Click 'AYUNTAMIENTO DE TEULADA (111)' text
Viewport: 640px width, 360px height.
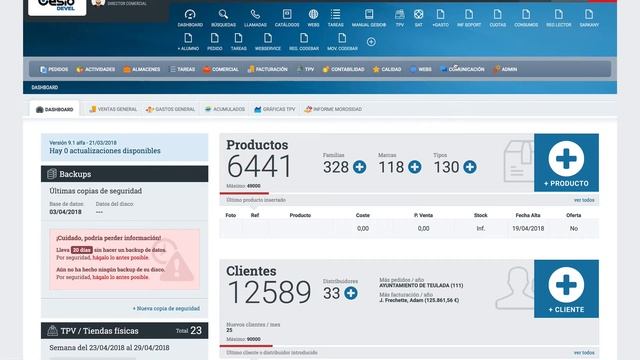click(421, 286)
